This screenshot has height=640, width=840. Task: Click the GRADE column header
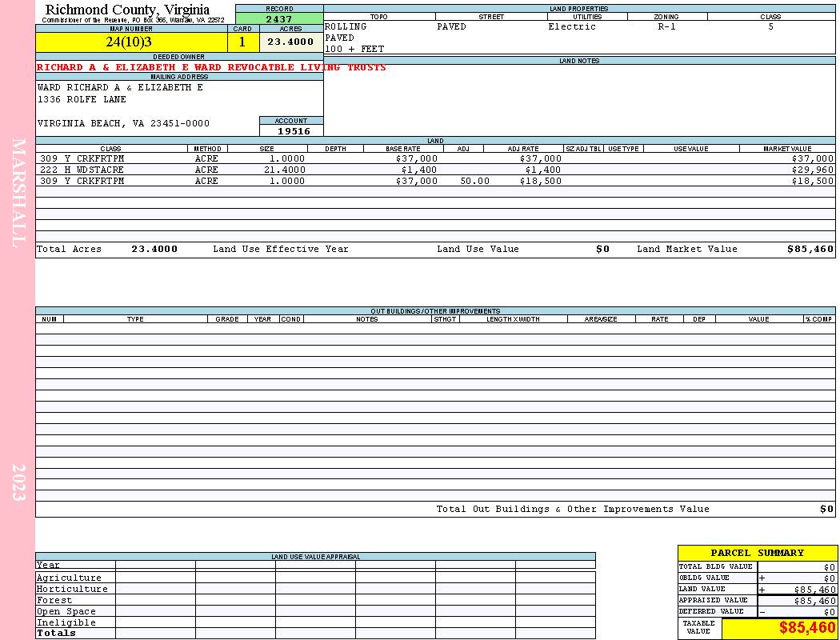[227, 319]
